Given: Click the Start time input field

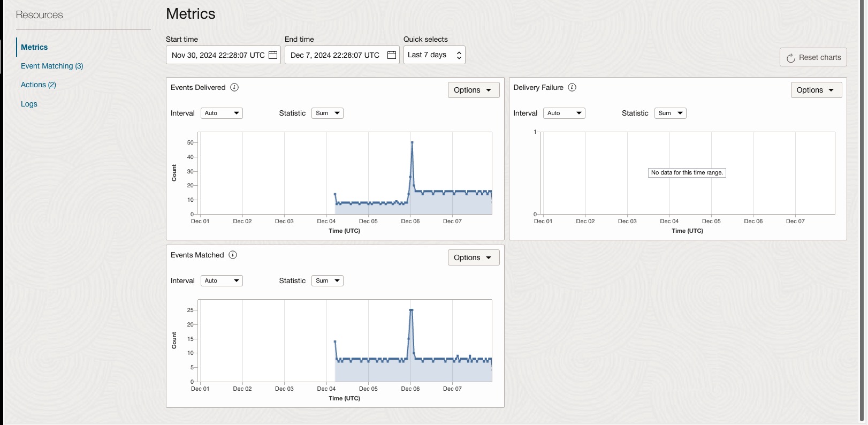Looking at the screenshot, I should pyautogui.click(x=223, y=55).
